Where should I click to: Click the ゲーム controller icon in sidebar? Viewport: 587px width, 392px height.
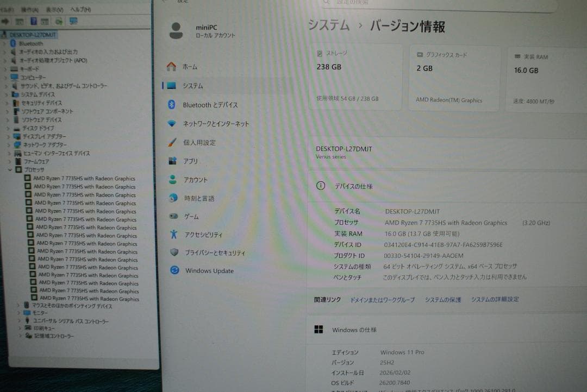click(x=173, y=216)
